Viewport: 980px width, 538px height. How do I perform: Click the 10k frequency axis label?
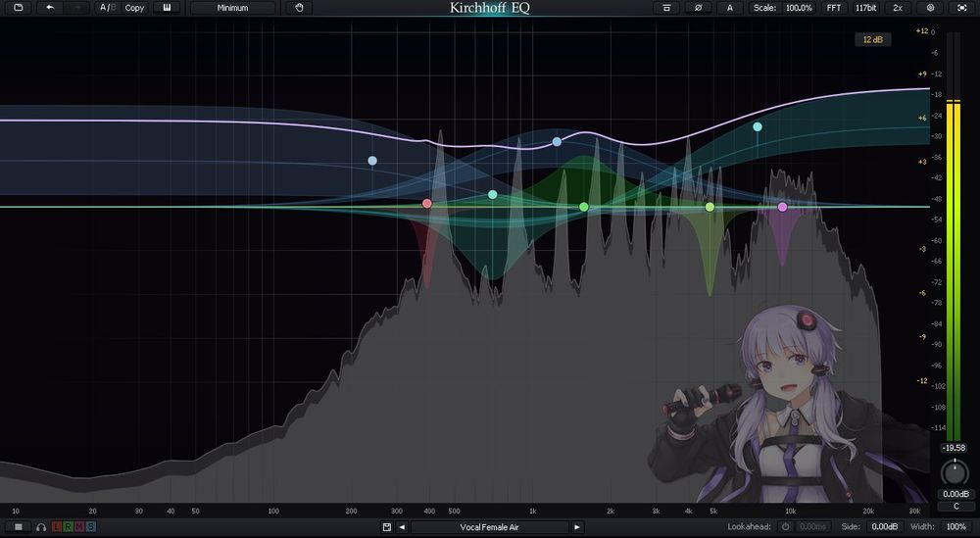tap(791, 512)
